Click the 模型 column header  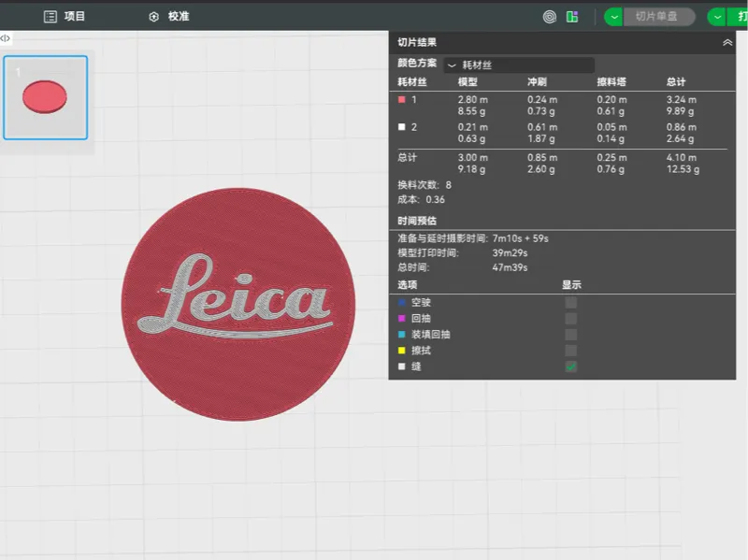tap(467, 82)
